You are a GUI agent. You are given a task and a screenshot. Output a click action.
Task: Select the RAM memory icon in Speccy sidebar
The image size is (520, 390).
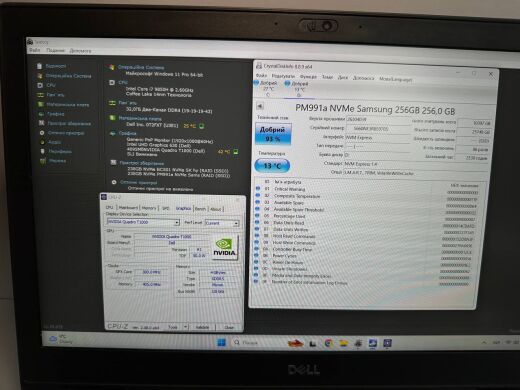pos(40,95)
